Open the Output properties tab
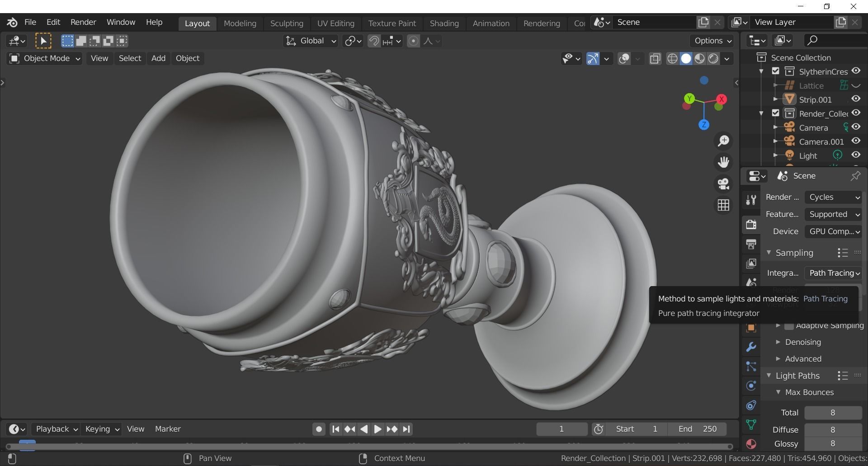Viewport: 868px width, 466px height. [751, 244]
